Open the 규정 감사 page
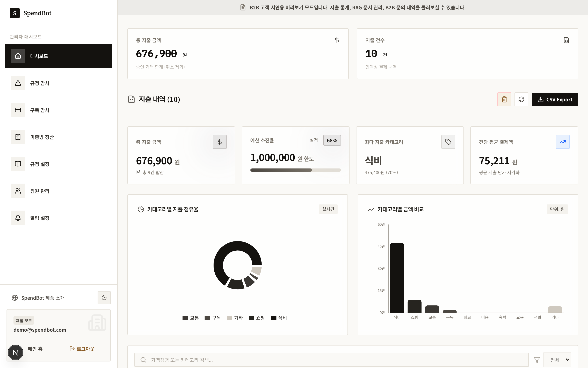The width and height of the screenshot is (588, 368). [59, 83]
